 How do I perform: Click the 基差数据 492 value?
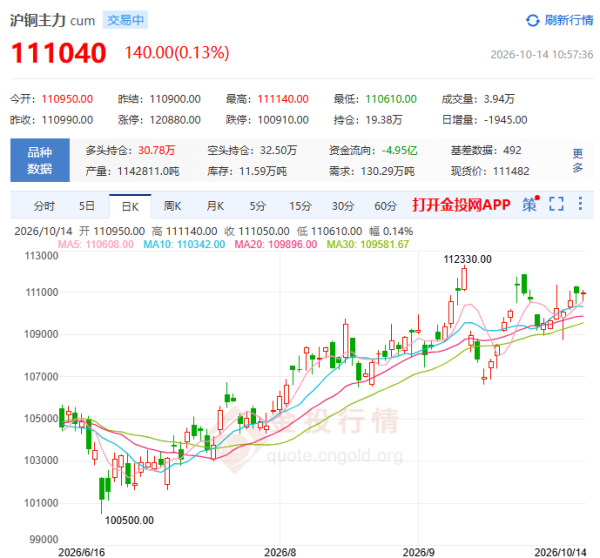(512, 150)
